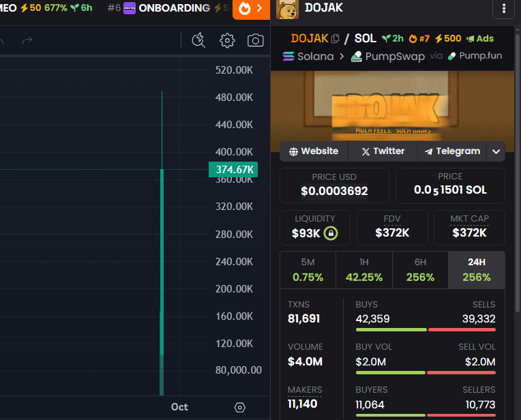Open chart settings gear icon
The image size is (521, 420).
(x=227, y=40)
